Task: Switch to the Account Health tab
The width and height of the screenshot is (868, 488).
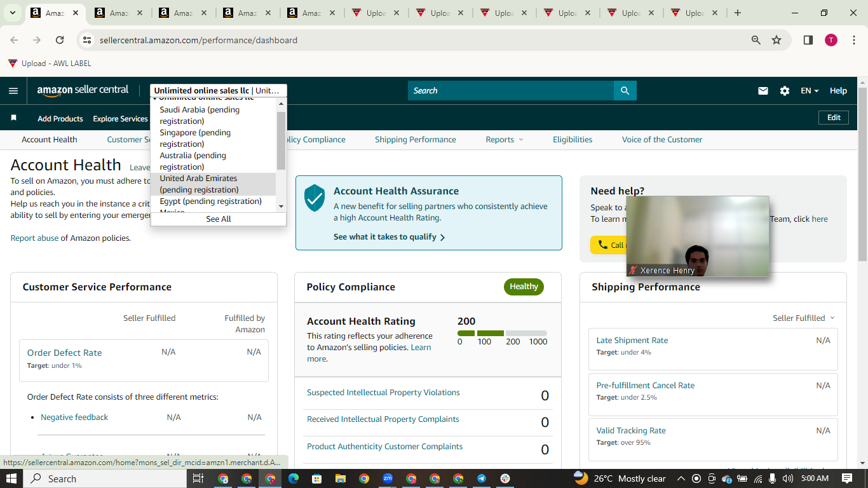Action: tap(50, 140)
